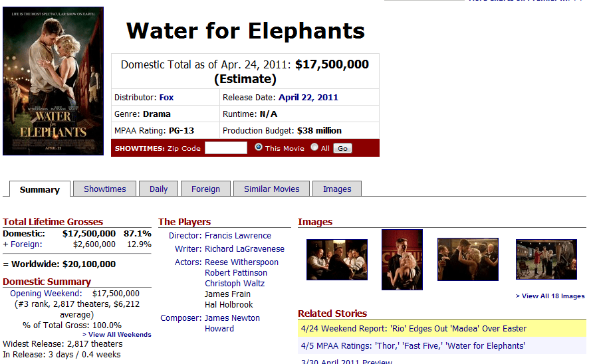Image resolution: width=595 pixels, height=364 pixels.
Task: Expand the '+ Foreign' gross breakdown
Action: pos(22,244)
